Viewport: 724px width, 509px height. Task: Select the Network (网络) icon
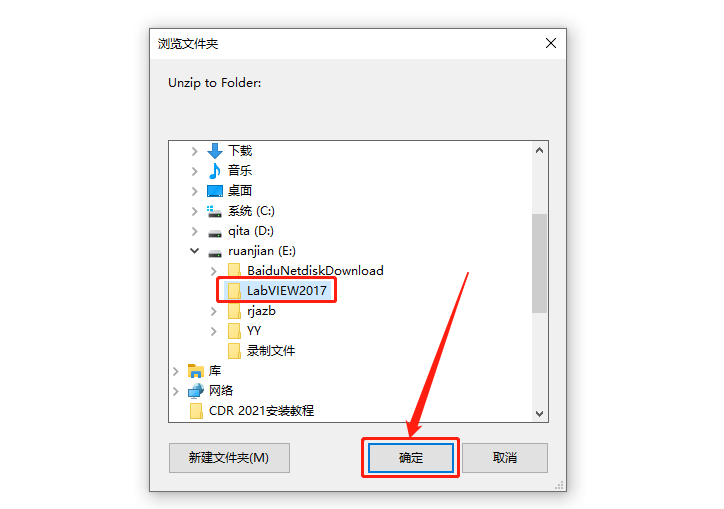(x=196, y=391)
